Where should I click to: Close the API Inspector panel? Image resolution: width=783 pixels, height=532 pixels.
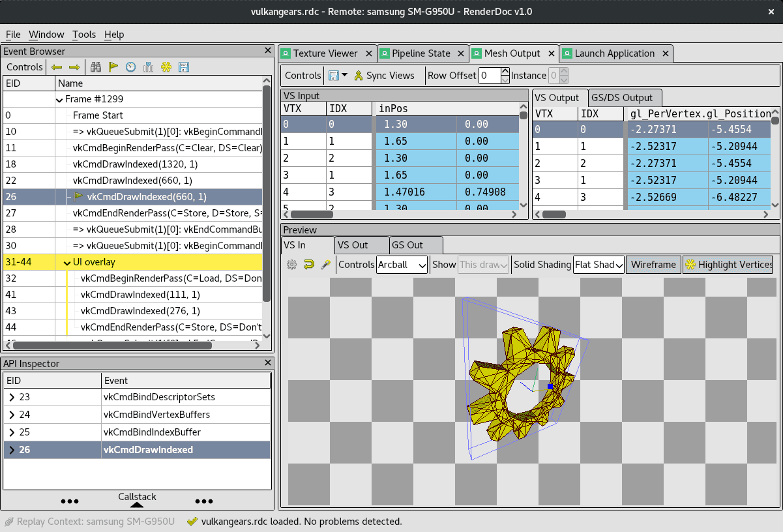268,363
